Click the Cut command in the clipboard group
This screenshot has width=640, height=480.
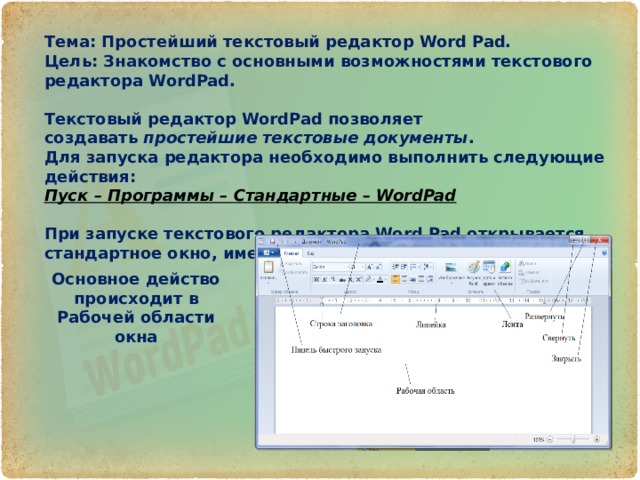point(291,264)
